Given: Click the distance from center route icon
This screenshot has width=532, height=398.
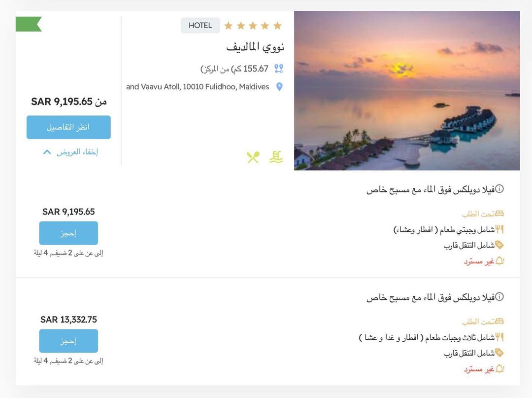Looking at the screenshot, I should tap(278, 69).
